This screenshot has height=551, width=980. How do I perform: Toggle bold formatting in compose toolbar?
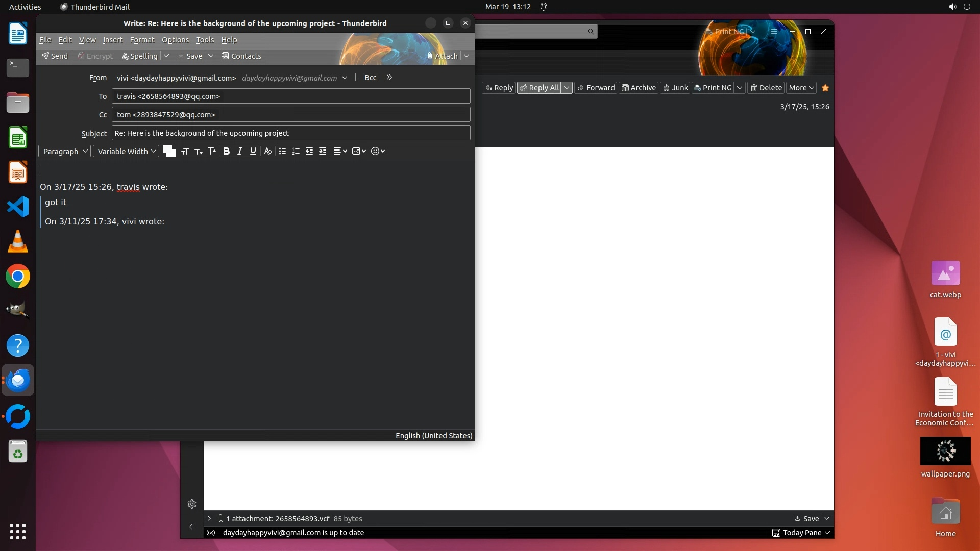(x=227, y=151)
